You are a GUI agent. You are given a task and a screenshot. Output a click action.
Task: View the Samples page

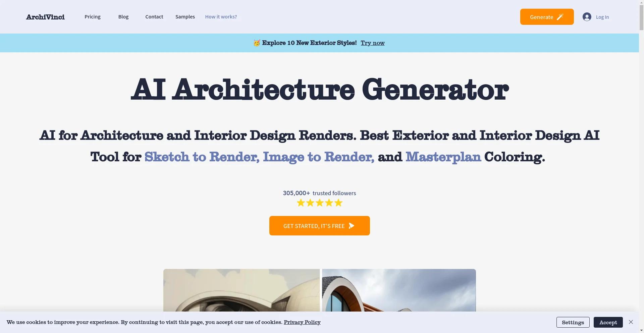[x=185, y=17]
